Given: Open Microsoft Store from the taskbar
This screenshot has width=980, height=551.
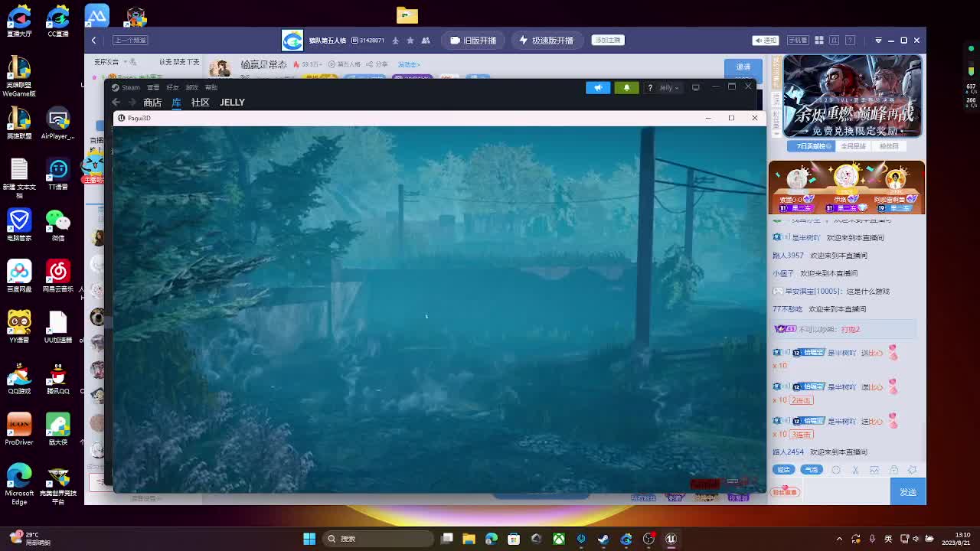Looking at the screenshot, I should click(x=514, y=539).
